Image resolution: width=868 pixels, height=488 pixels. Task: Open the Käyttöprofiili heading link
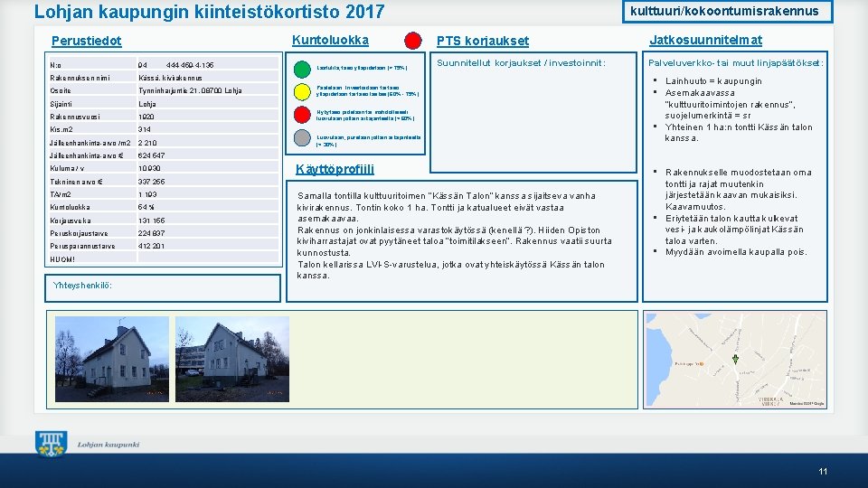point(335,169)
